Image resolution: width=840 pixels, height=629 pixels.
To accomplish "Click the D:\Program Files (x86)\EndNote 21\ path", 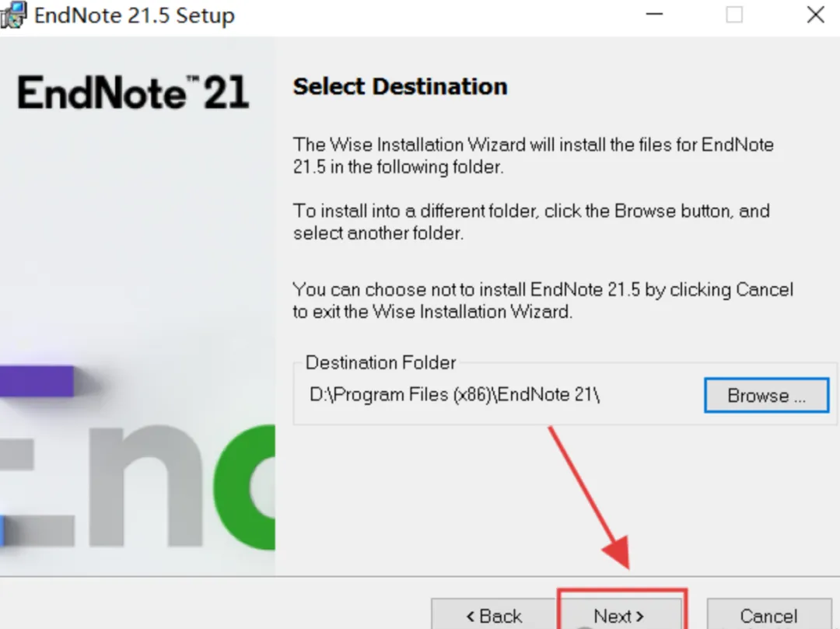I will (x=454, y=395).
